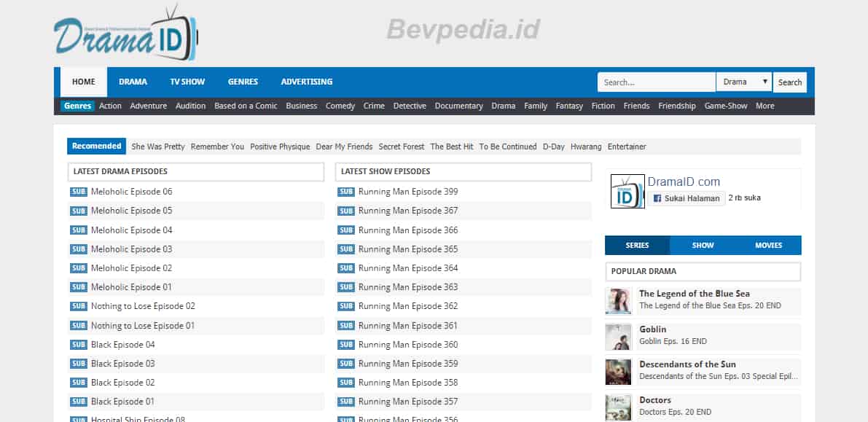Select the Recomended tab
868x422 pixels.
tap(96, 146)
